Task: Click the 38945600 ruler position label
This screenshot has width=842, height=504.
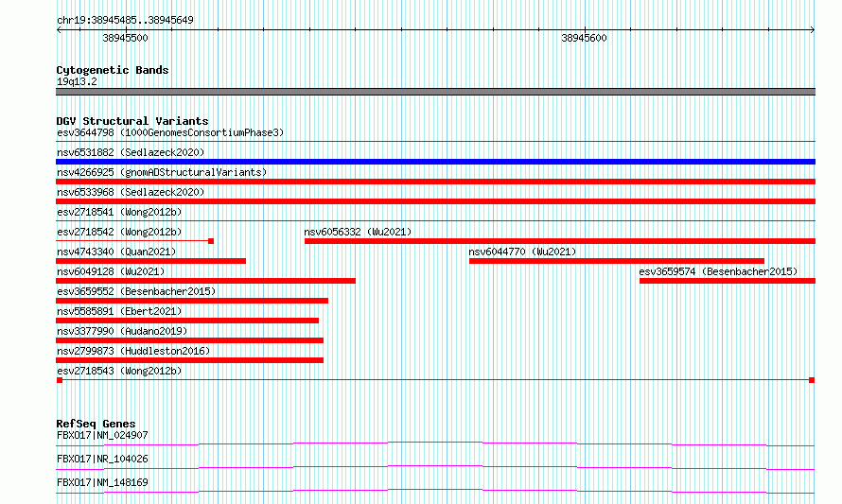Action: point(584,38)
